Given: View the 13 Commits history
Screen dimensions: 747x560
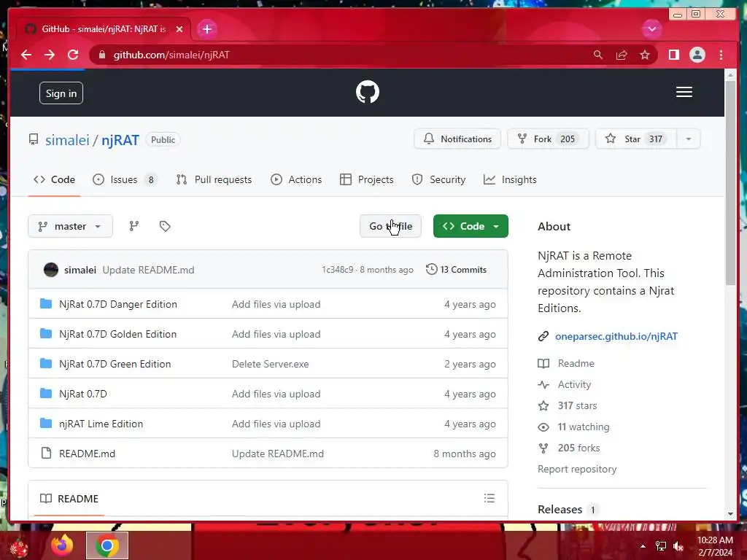Looking at the screenshot, I should pyautogui.click(x=457, y=270).
